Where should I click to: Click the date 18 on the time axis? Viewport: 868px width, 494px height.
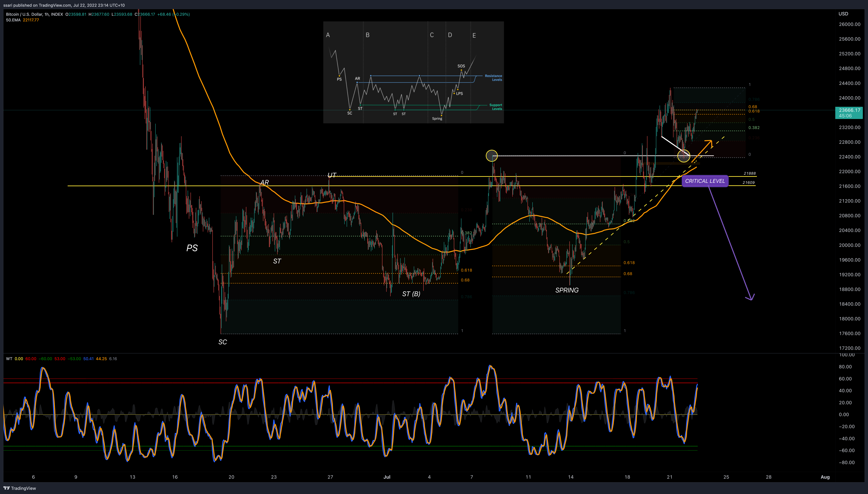[627, 477]
